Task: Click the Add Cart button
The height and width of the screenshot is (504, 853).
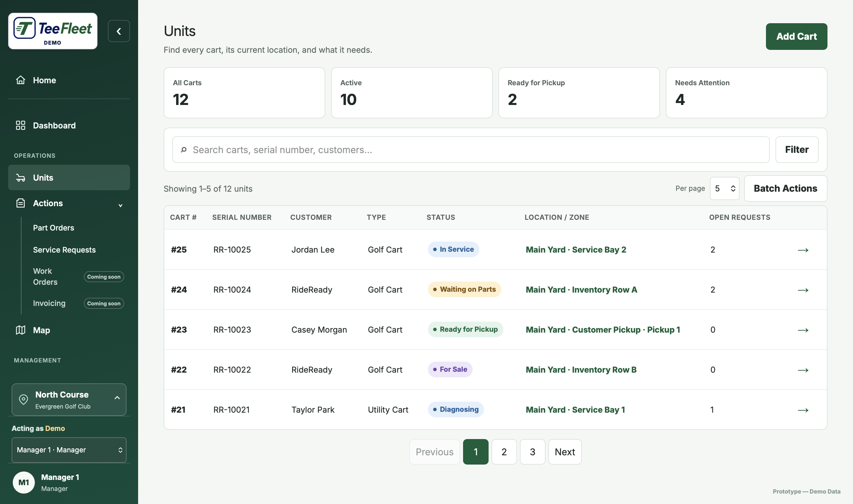Action: [x=796, y=36]
